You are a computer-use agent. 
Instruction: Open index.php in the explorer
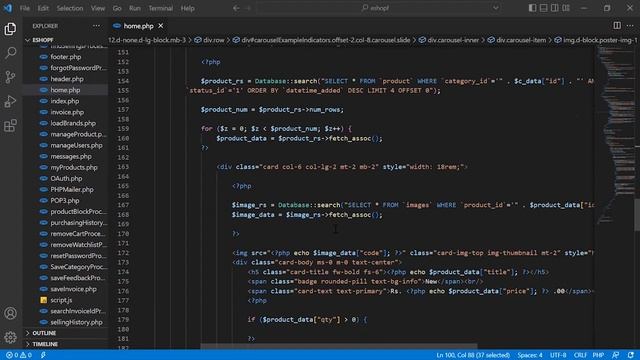tap(65, 101)
